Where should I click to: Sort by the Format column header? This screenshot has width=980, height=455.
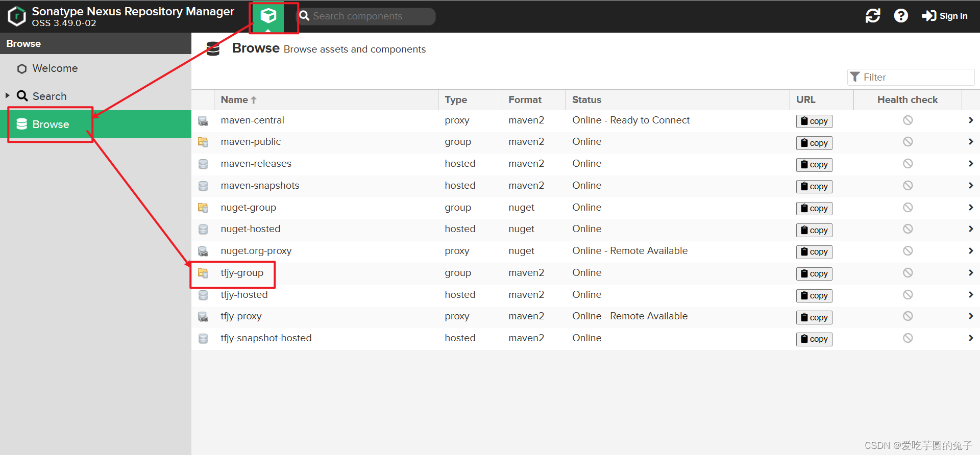[534, 100]
